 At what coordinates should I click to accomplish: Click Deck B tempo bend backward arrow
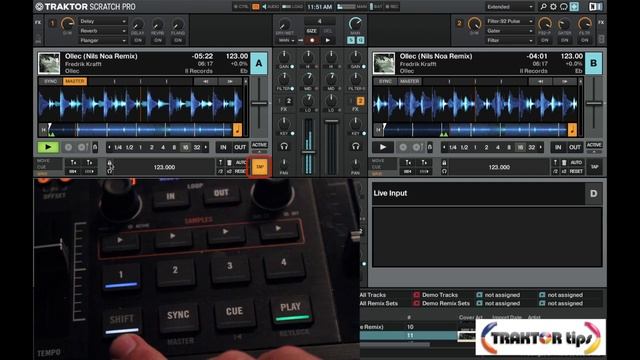point(540,81)
